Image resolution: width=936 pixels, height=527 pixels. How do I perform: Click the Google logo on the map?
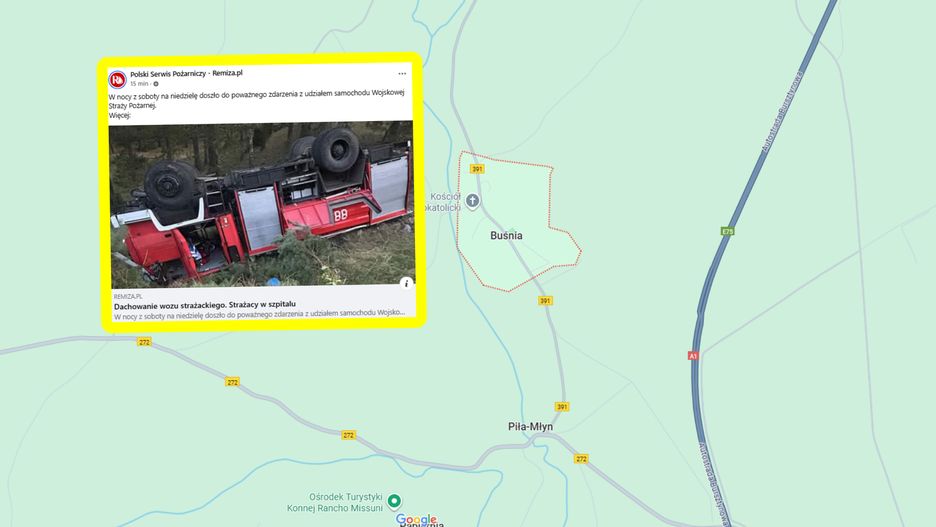[417, 519]
